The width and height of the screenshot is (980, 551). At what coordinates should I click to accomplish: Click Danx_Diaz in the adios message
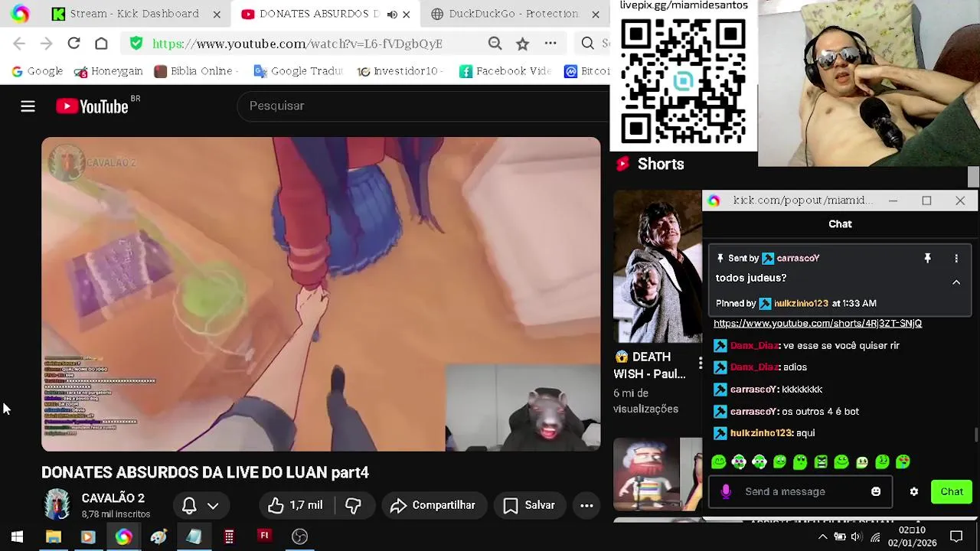(x=754, y=367)
